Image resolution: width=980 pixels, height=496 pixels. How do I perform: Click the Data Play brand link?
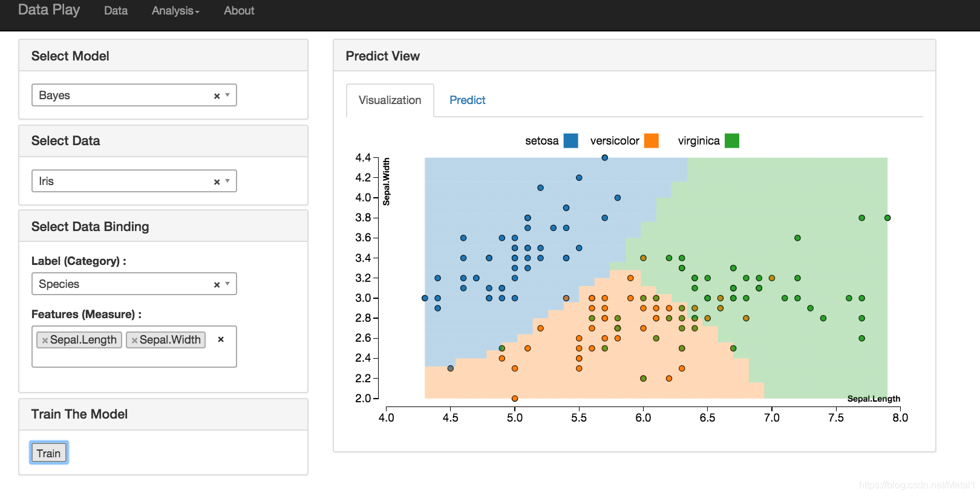pyautogui.click(x=49, y=10)
